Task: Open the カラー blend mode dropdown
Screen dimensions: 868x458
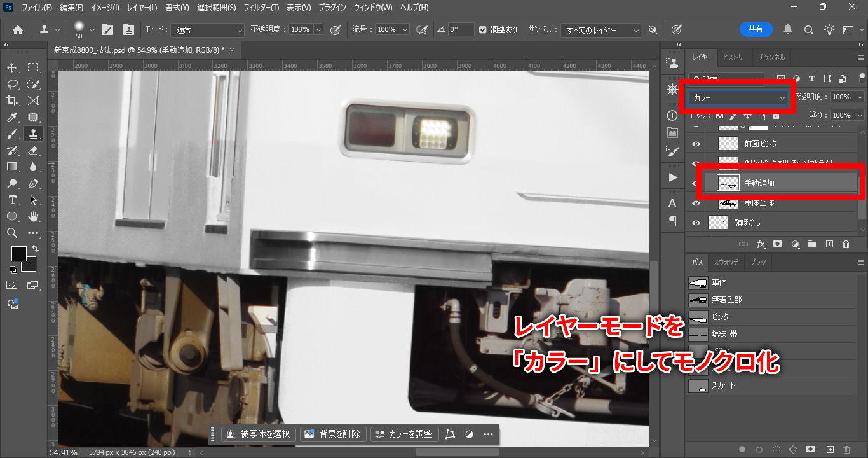Action: (738, 97)
